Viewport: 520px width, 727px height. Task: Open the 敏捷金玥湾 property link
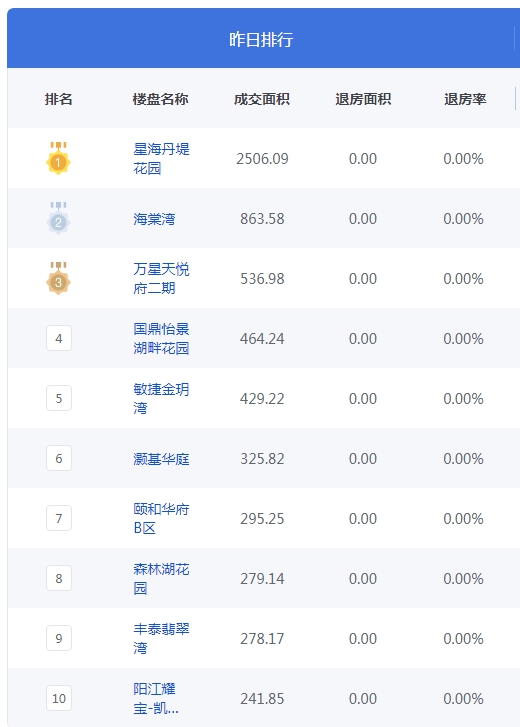pyautogui.click(x=161, y=398)
